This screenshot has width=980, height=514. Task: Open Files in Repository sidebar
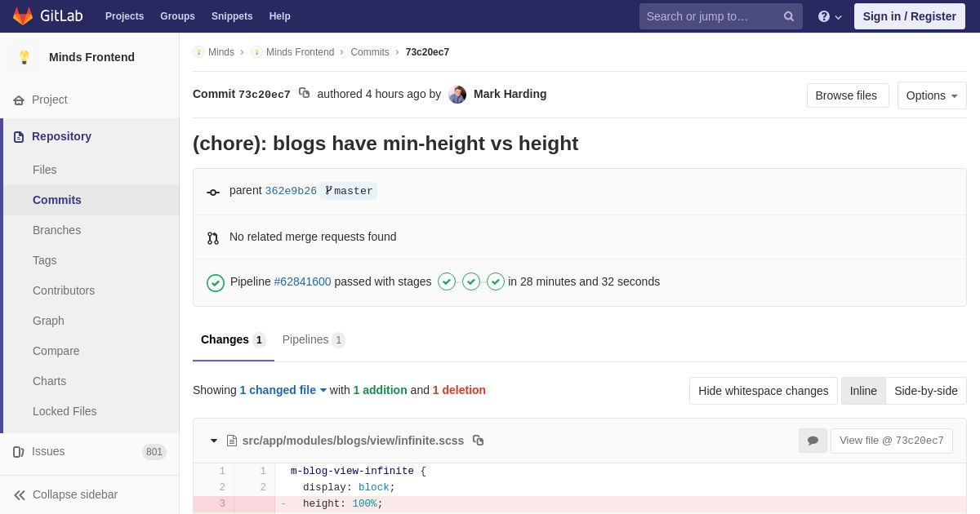click(x=45, y=170)
